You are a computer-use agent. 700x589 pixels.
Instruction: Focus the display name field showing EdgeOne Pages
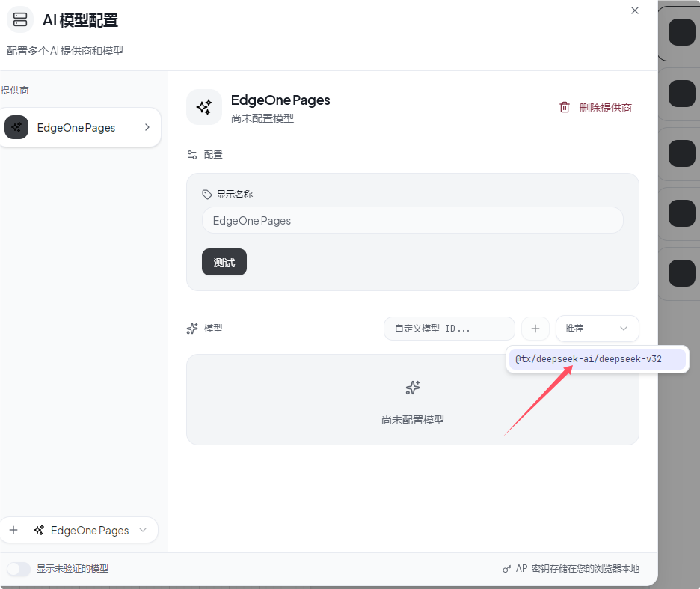click(x=413, y=220)
